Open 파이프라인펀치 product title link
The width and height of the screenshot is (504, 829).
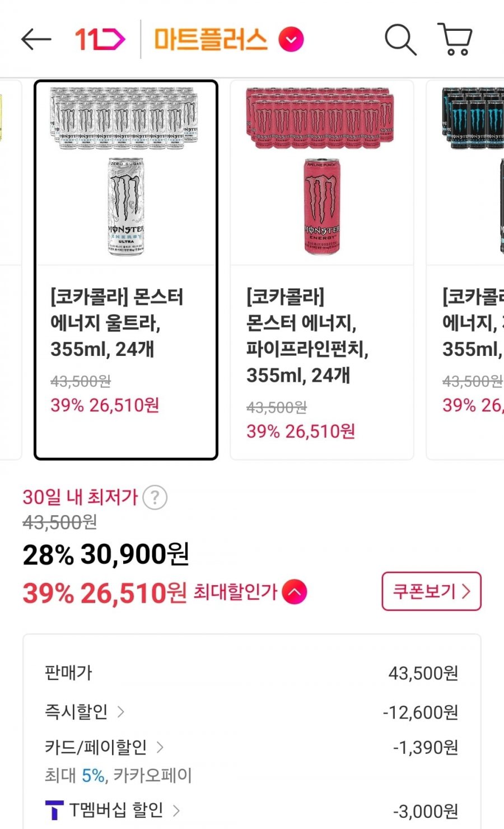[x=307, y=336]
